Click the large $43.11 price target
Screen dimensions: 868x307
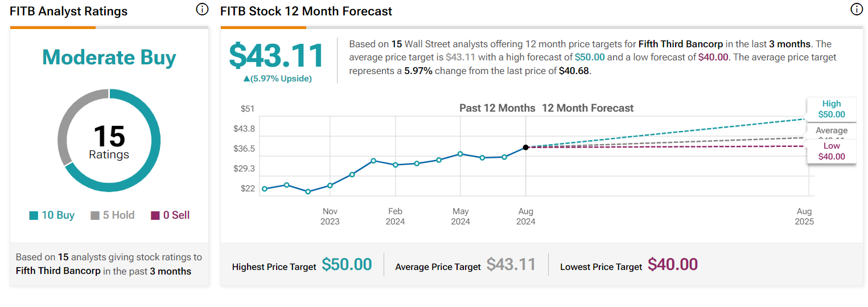277,56
